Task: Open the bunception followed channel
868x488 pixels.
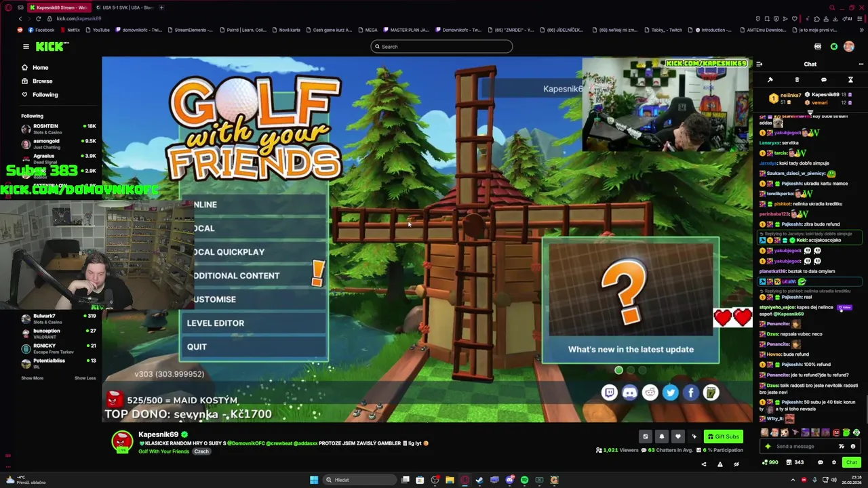Action: 58,333
